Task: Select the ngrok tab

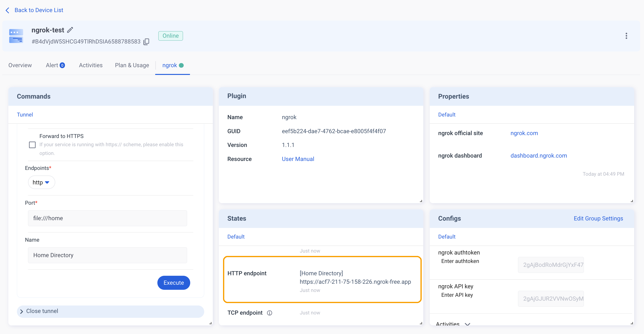Action: 173,65
